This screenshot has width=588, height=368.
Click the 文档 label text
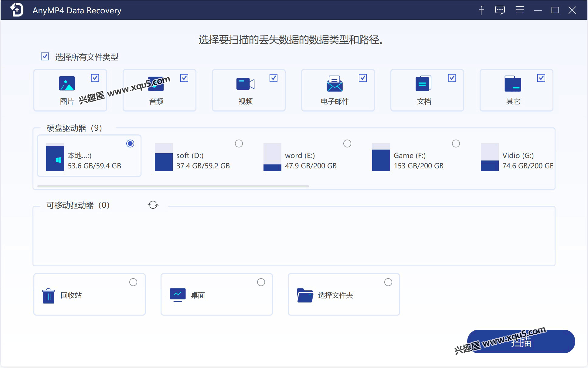pyautogui.click(x=424, y=101)
